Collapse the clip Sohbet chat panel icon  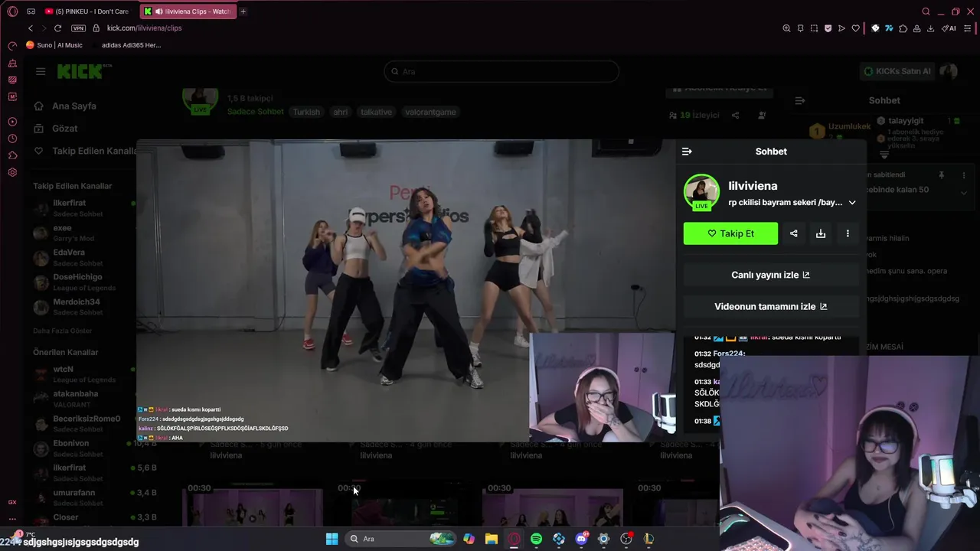pos(687,152)
